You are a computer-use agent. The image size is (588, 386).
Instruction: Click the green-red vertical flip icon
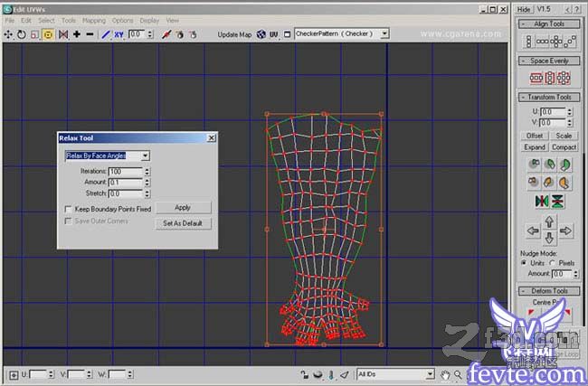557,202
